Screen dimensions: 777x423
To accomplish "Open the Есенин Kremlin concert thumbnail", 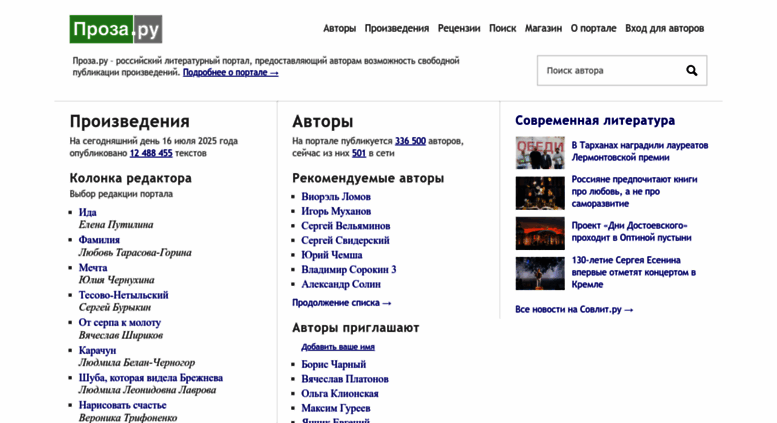I will (x=540, y=273).
